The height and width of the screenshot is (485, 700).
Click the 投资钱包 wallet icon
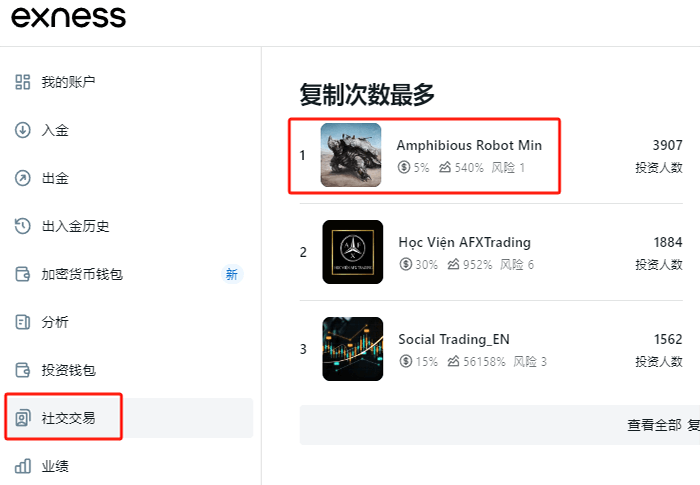pyautogui.click(x=23, y=370)
